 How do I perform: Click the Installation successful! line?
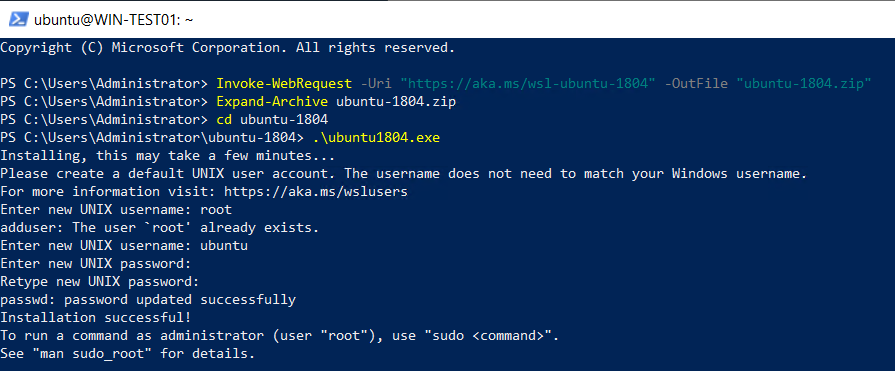(96, 317)
